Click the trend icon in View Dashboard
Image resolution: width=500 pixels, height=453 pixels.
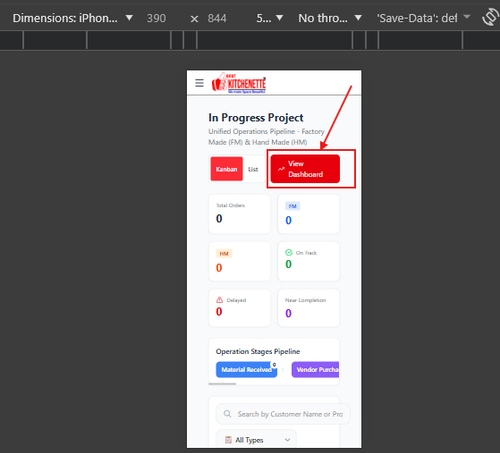tap(281, 169)
